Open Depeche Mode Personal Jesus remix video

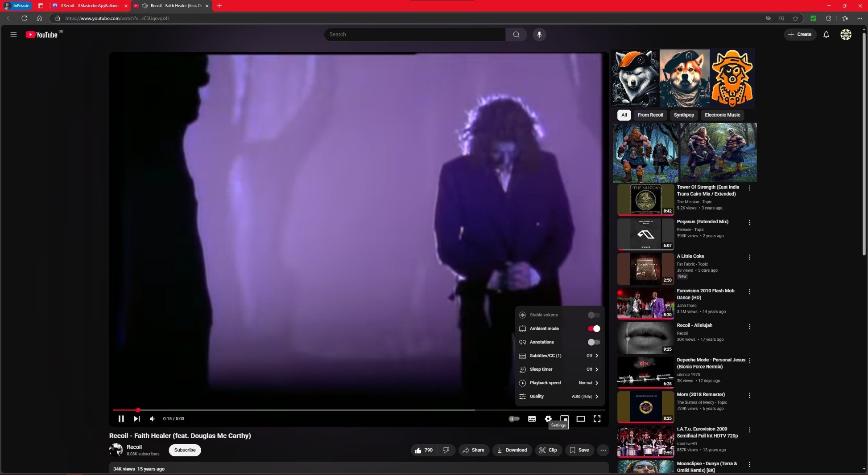tap(645, 373)
